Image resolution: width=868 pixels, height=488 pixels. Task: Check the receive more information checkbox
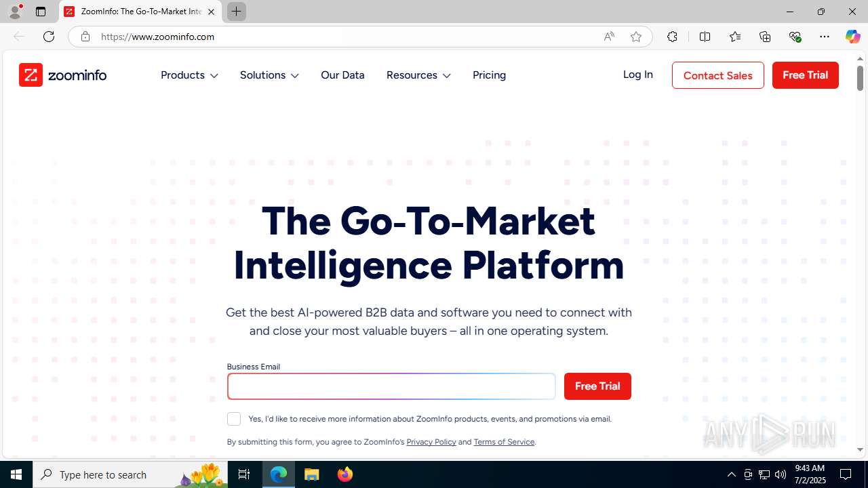[234, 419]
